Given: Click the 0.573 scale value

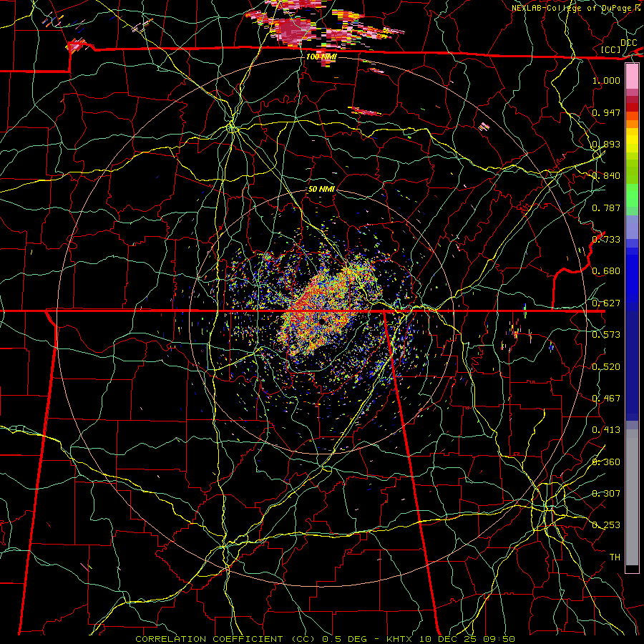Looking at the screenshot, I should click(x=606, y=335).
